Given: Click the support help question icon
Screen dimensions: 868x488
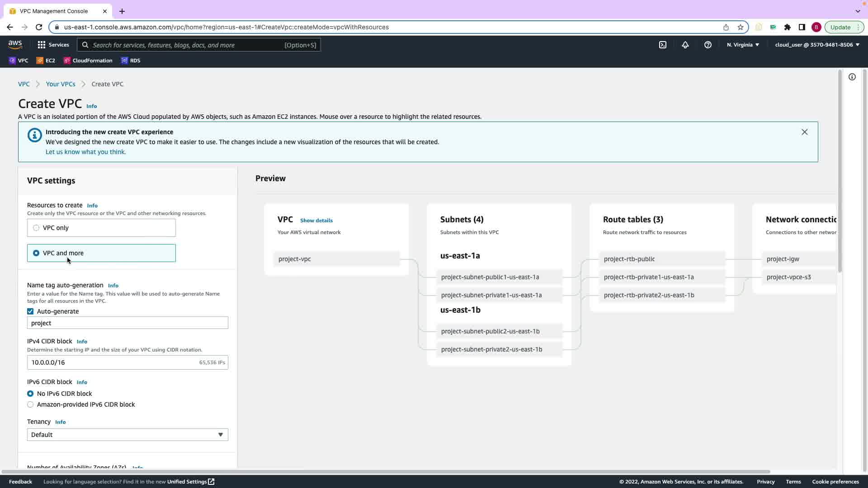Looking at the screenshot, I should click(x=708, y=45).
